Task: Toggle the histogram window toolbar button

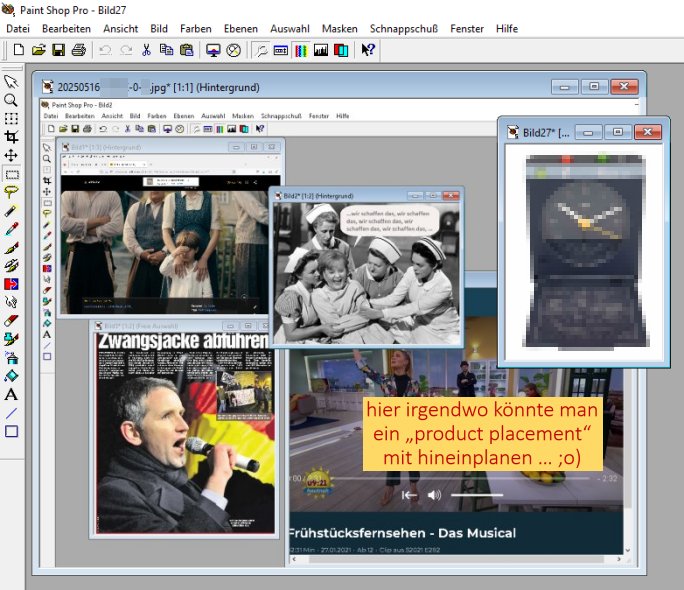Action: pyautogui.click(x=321, y=49)
